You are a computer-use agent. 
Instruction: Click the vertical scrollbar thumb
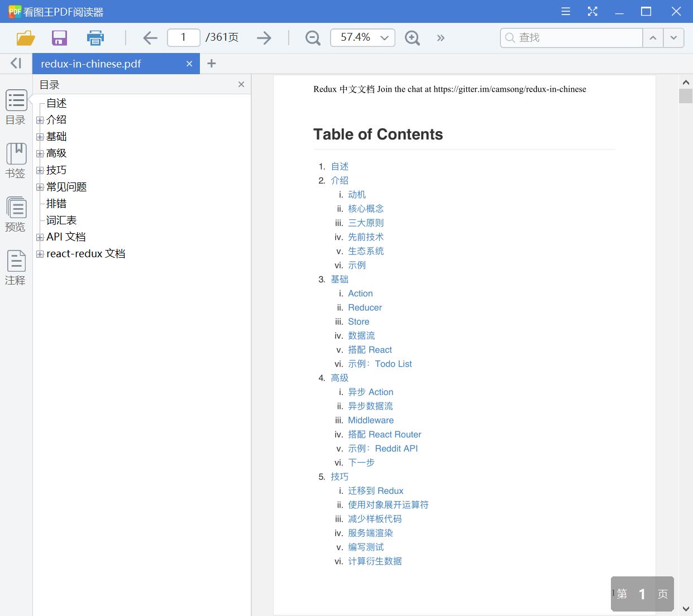coord(686,96)
